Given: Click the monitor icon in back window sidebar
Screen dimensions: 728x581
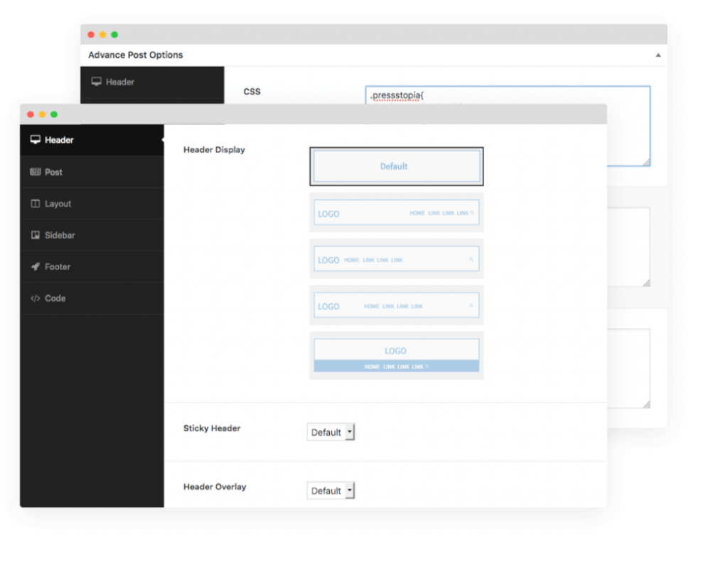Looking at the screenshot, I should [96, 82].
